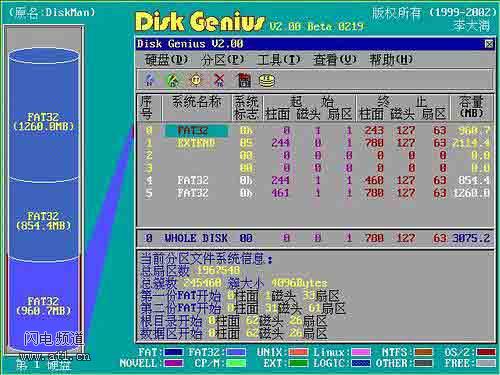Open the 工具(T) menu

[x=279, y=60]
